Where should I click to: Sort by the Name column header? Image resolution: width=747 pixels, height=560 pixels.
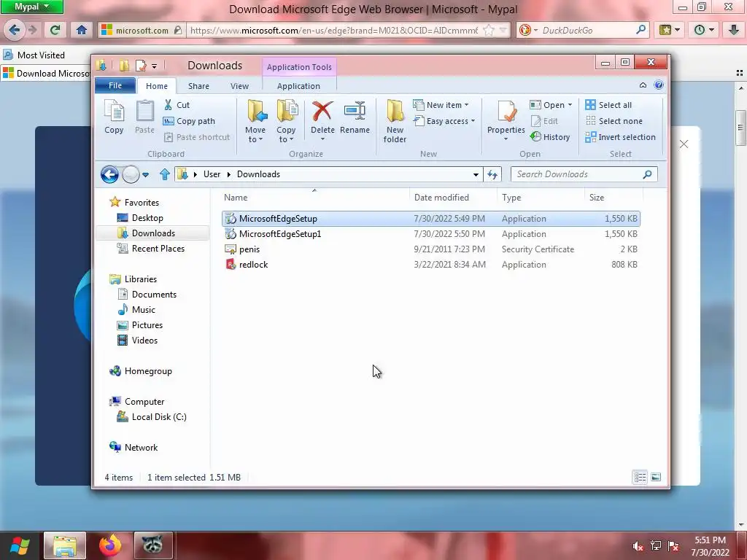[x=314, y=197]
